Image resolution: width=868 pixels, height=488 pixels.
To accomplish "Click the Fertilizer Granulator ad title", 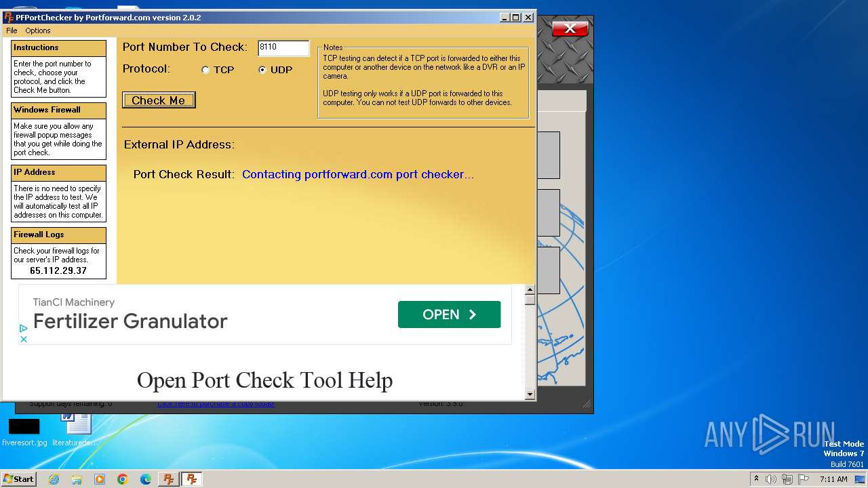I will (x=130, y=321).
